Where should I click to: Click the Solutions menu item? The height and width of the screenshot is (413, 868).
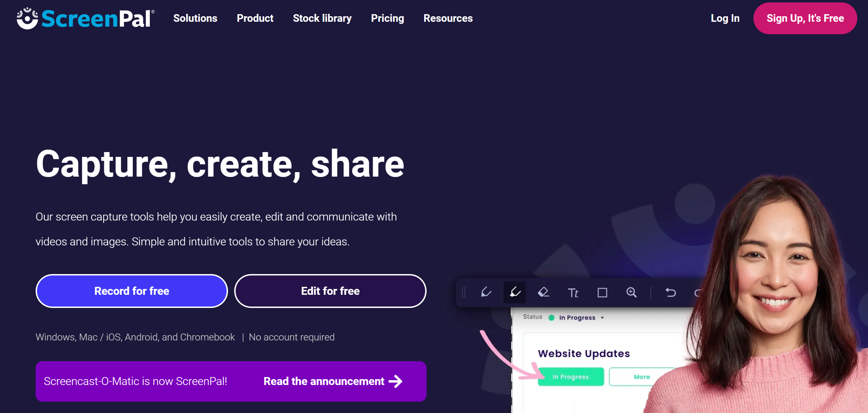(x=195, y=18)
